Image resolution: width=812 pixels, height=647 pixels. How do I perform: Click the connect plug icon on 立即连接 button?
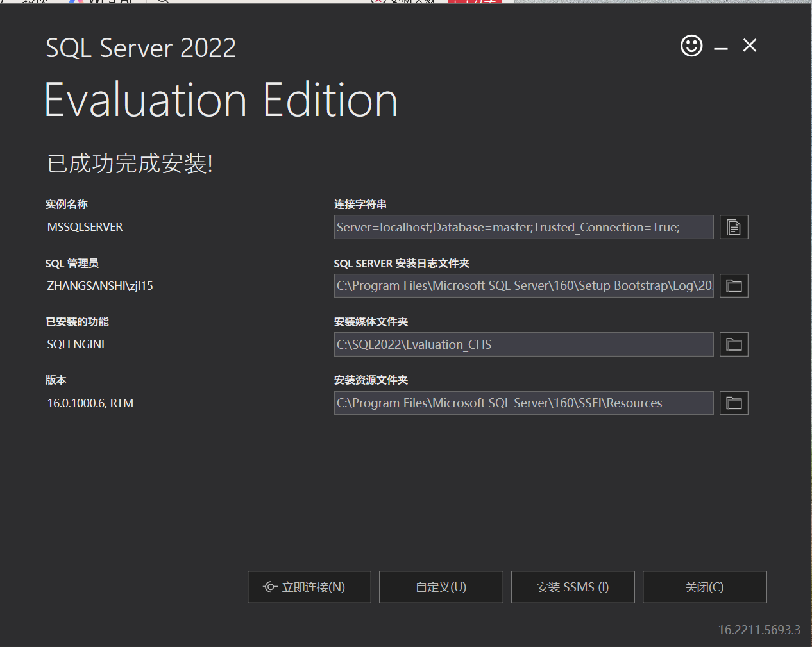[x=271, y=587]
